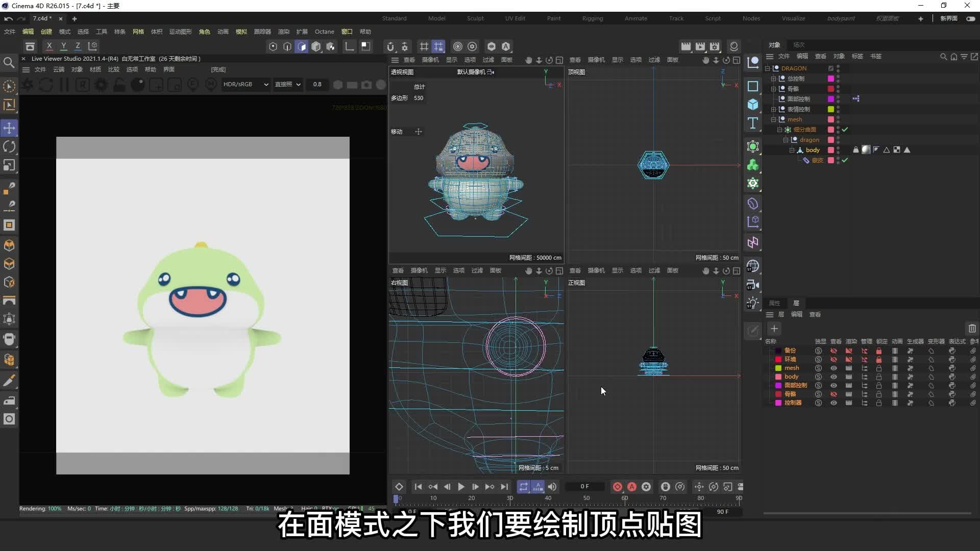Screen dimensions: 980x551
Task: Open the Octane menu in main menu bar
Action: click(325, 32)
